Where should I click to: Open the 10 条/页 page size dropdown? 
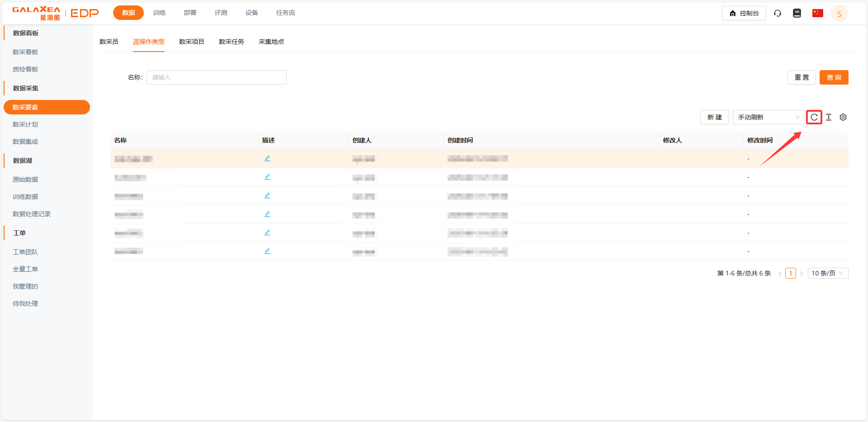coord(827,273)
